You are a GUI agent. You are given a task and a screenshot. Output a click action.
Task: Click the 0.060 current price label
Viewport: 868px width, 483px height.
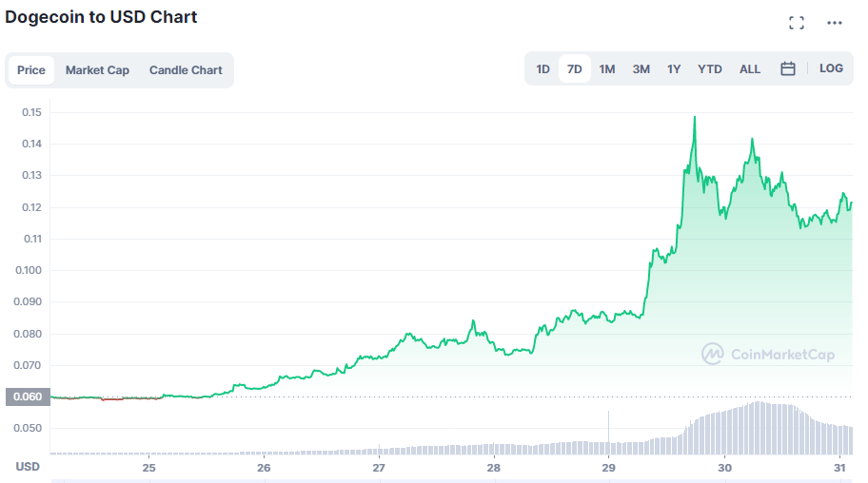27,396
